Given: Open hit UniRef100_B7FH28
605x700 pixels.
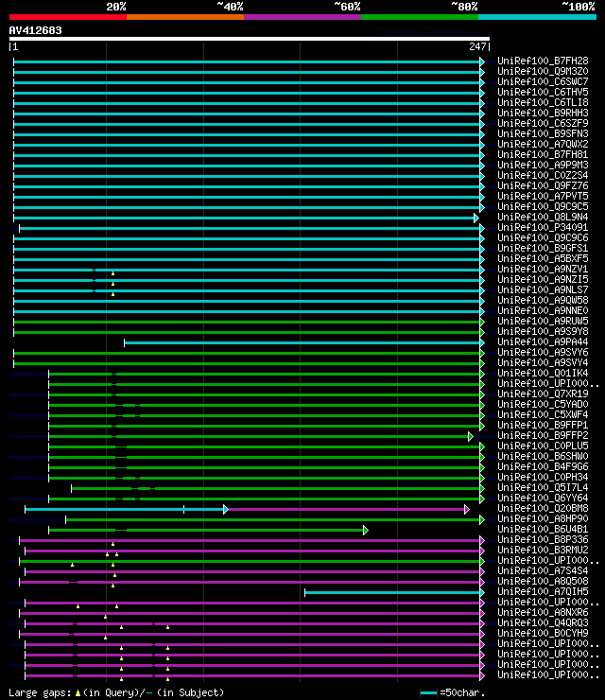Looking at the screenshot, I should point(543,61).
